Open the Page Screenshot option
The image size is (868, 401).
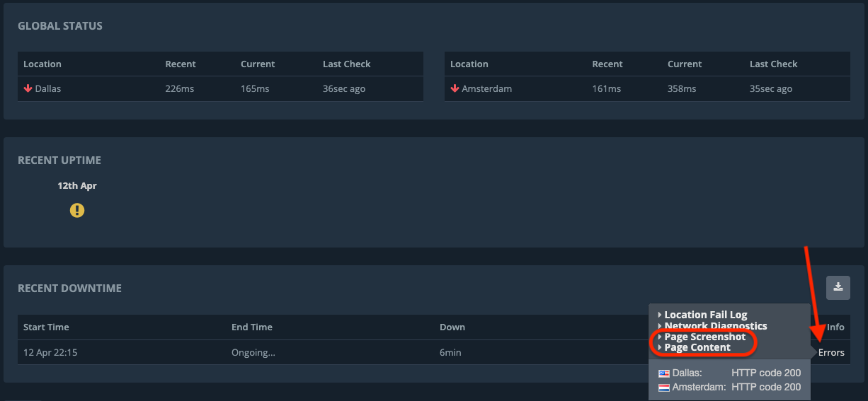coord(704,337)
